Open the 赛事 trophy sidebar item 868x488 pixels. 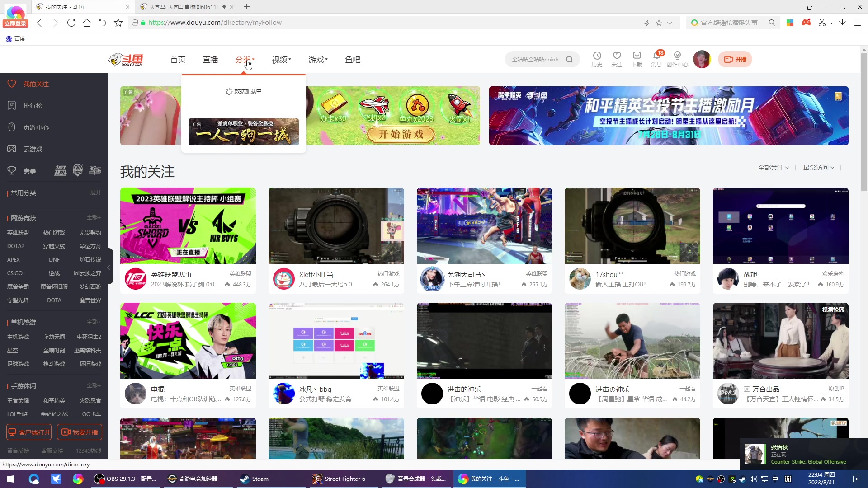(x=23, y=171)
